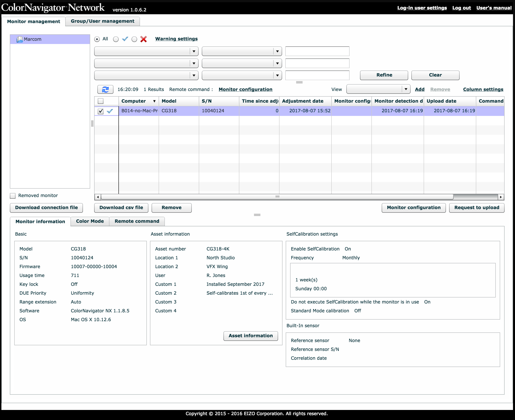Click the vertical splitter beside group tree
Viewport: 515px width, 420px height.
[x=92, y=124]
